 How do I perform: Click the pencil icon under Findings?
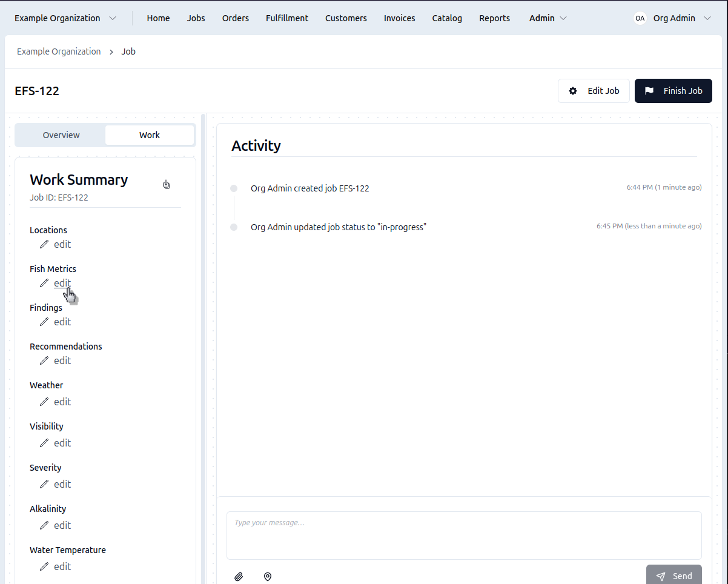(x=44, y=322)
